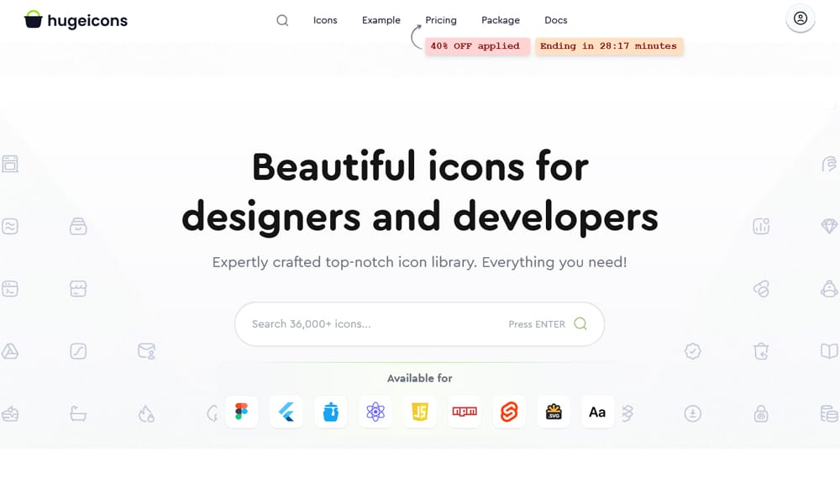This screenshot has width=840, height=504.
Task: Click the search magnifier in the navbar
Action: click(x=282, y=19)
